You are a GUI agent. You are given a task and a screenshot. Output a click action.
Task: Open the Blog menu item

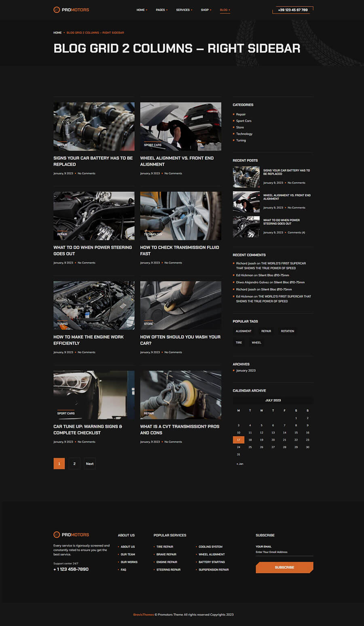(x=224, y=10)
